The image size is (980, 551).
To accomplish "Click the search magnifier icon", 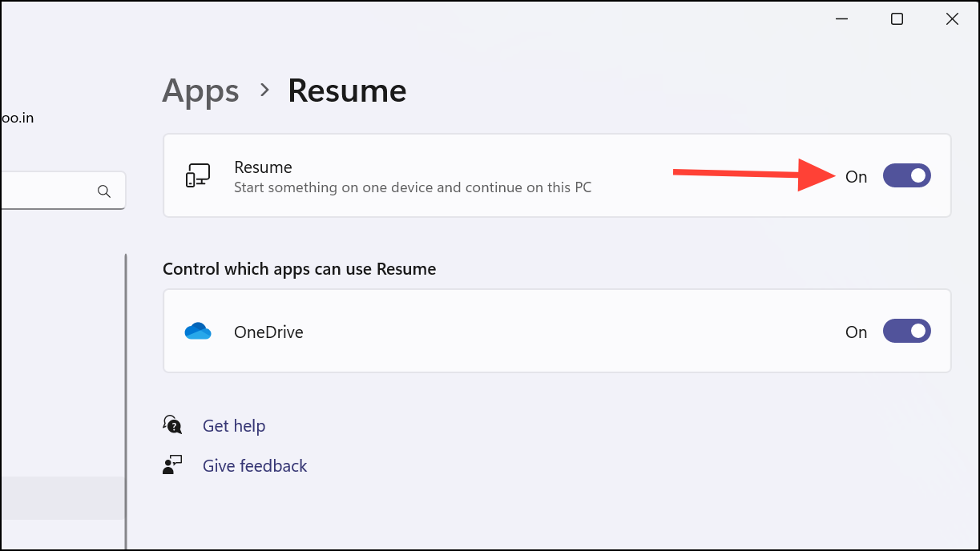I will click(104, 191).
